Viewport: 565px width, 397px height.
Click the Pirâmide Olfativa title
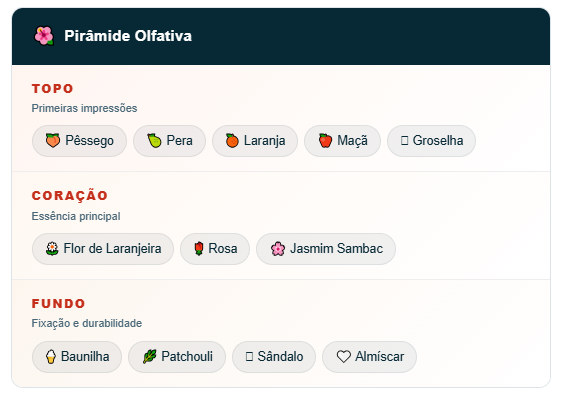pyautogui.click(x=128, y=36)
